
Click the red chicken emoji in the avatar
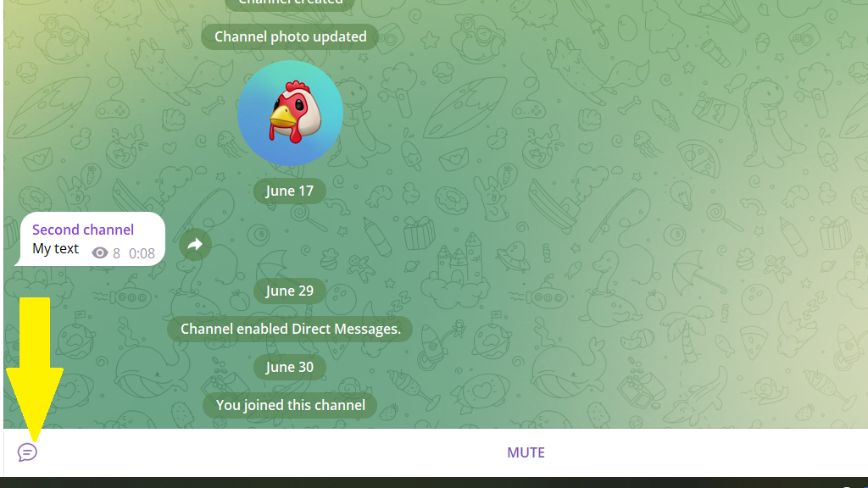[293, 113]
